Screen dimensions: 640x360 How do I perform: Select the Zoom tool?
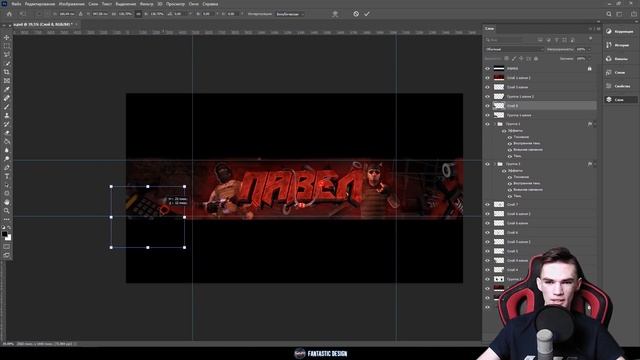coord(7,211)
